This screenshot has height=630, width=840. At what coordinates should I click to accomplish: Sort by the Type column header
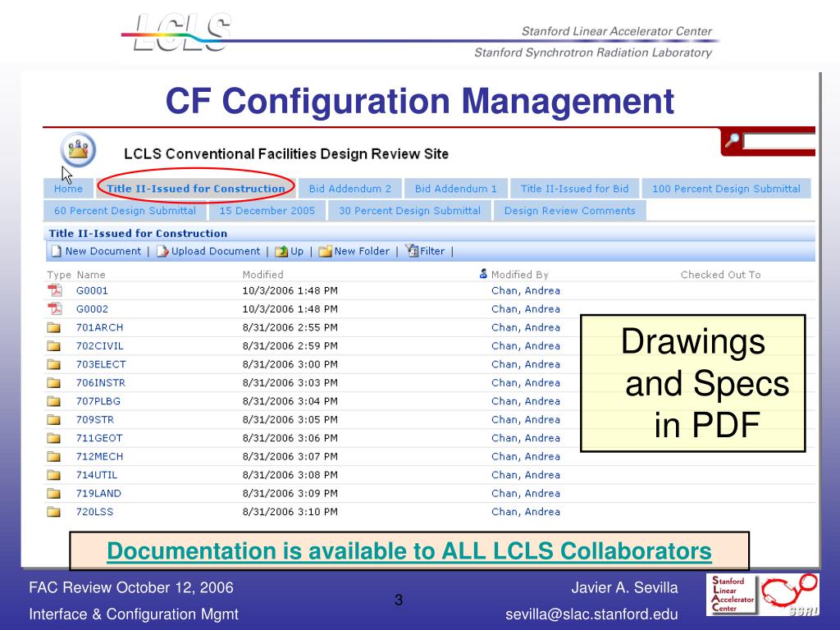pyautogui.click(x=59, y=275)
